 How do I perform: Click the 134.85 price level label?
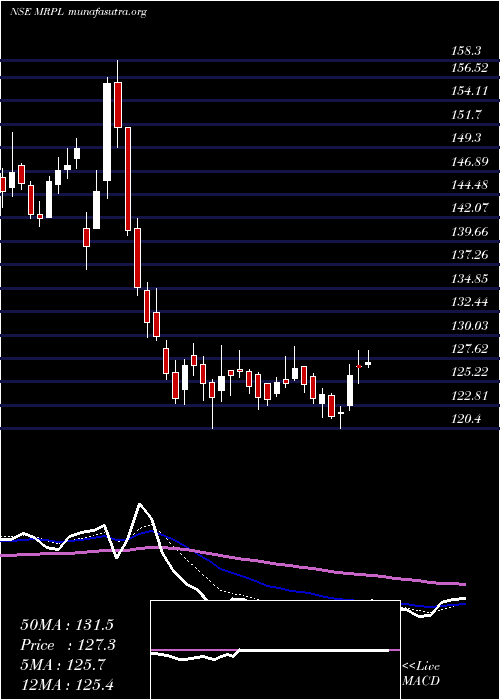point(470,279)
